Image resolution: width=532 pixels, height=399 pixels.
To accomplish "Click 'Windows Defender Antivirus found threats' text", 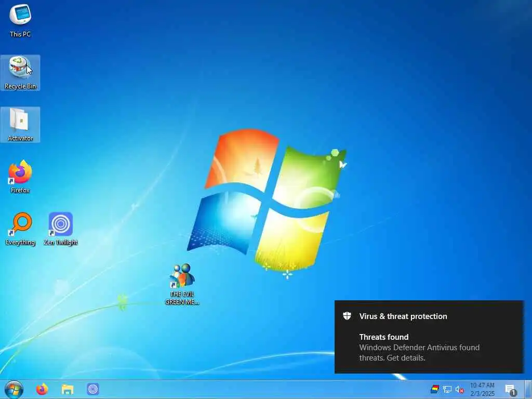I will tap(419, 353).
